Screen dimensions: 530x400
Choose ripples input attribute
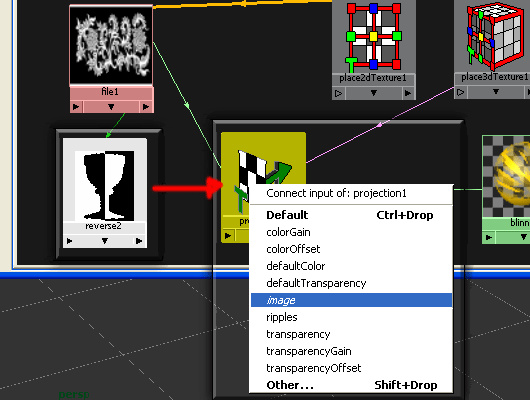point(351,317)
